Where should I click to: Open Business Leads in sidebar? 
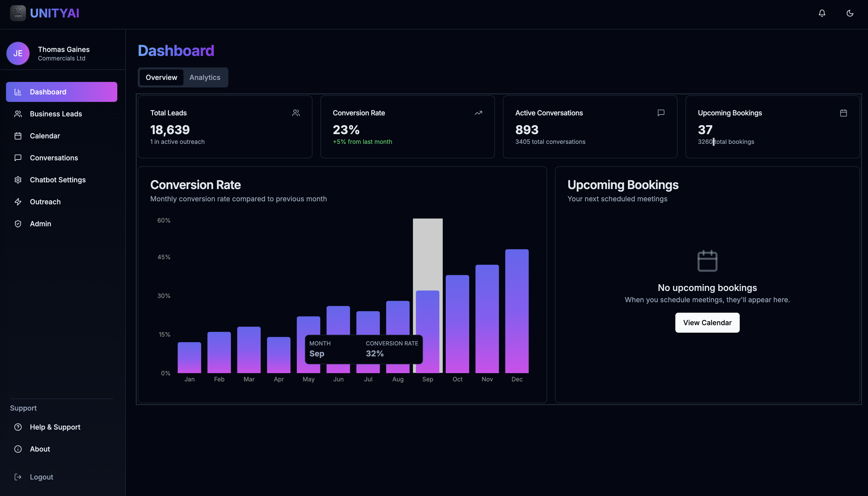click(x=56, y=114)
